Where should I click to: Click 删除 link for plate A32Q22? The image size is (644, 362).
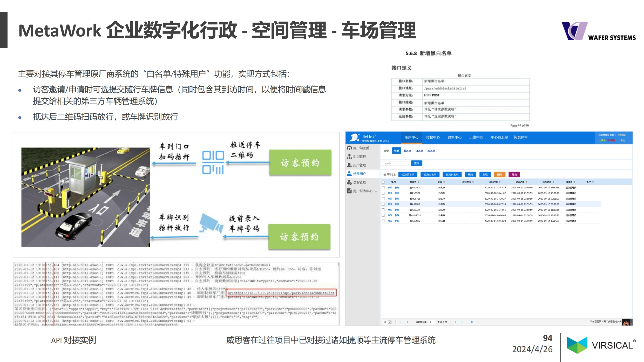tap(397, 193)
